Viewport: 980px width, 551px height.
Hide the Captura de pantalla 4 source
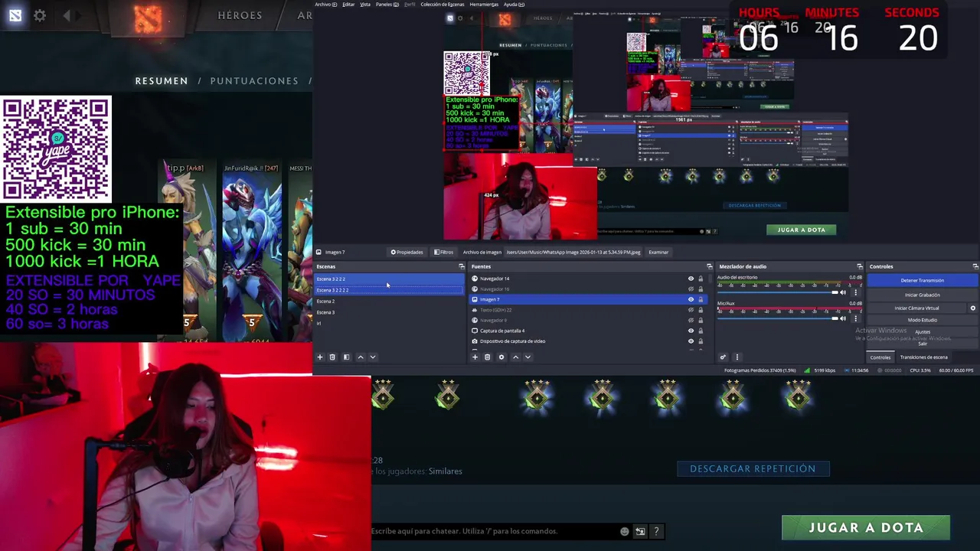691,331
